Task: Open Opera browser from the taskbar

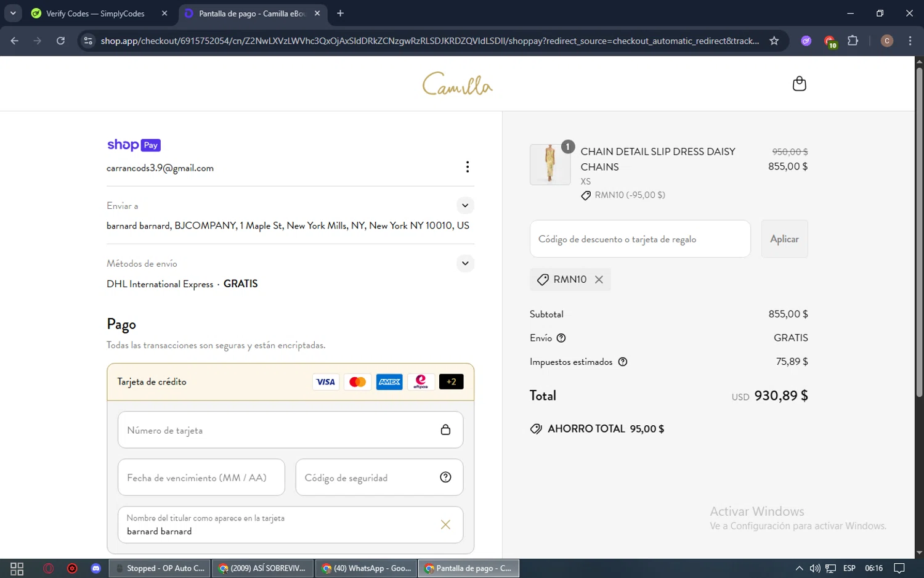Action: pyautogui.click(x=49, y=568)
